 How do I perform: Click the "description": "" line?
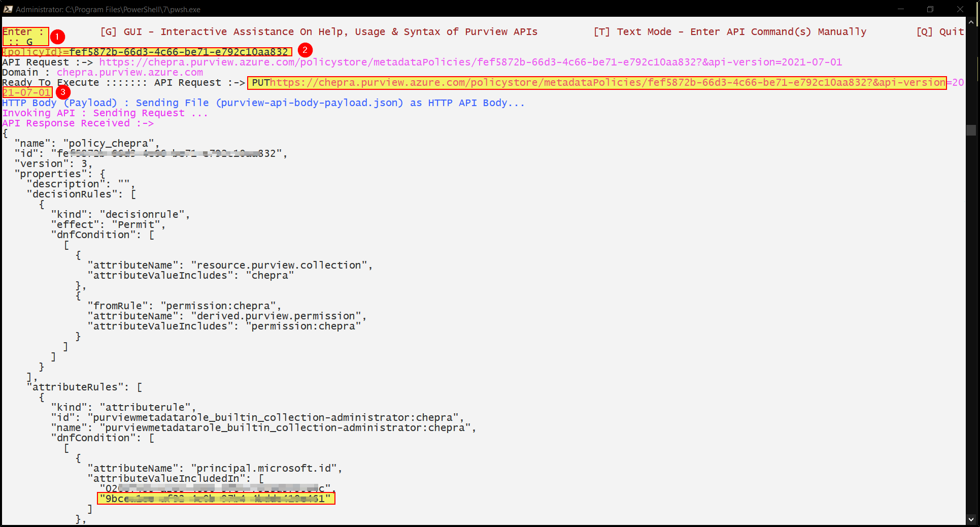pos(81,184)
